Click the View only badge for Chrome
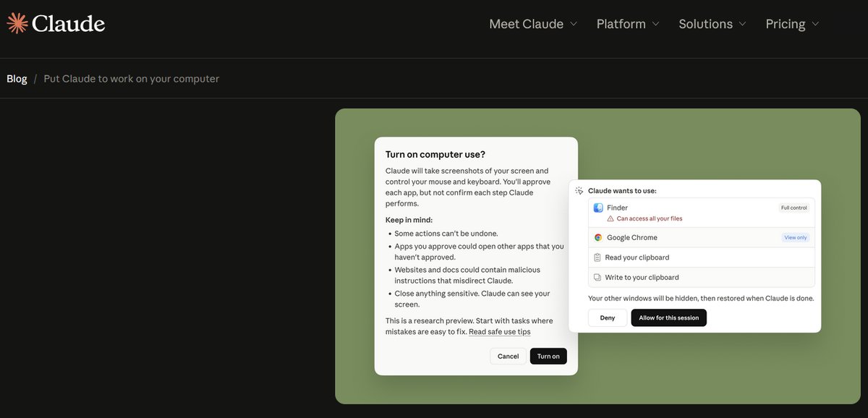 tap(795, 237)
